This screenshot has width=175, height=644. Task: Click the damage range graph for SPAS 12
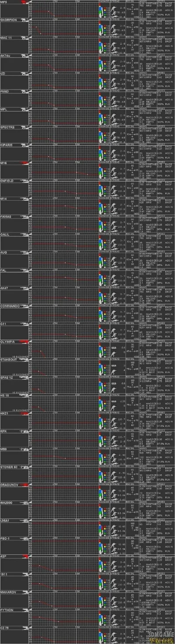pyautogui.click(x=63, y=387)
